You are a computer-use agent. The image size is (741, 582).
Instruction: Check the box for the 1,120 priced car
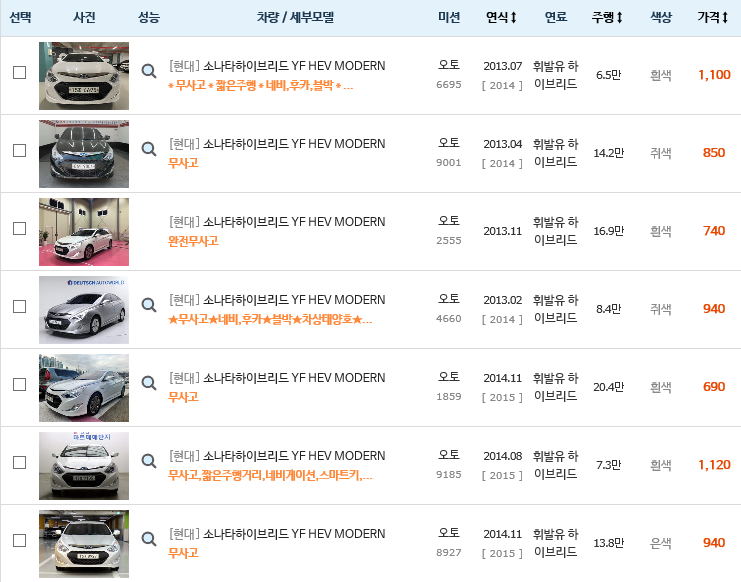[x=19, y=462]
